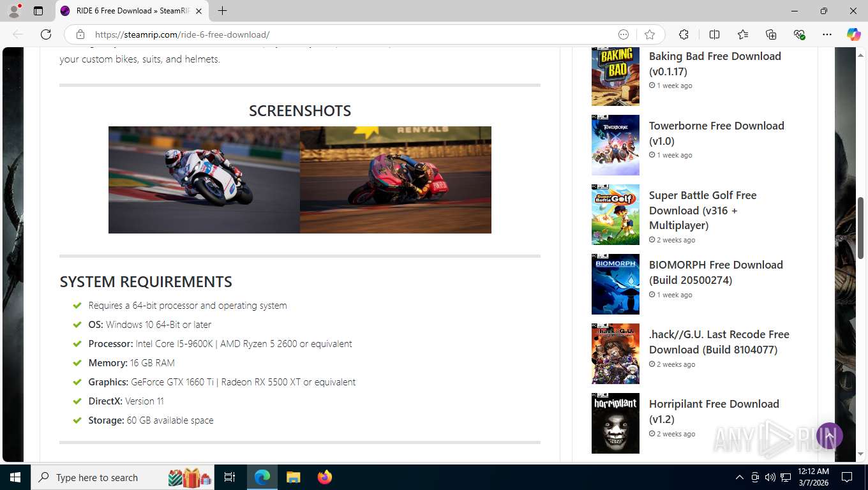The width and height of the screenshot is (868, 490).
Task: Select the RIDE 6 Free Download tab
Action: tap(132, 11)
